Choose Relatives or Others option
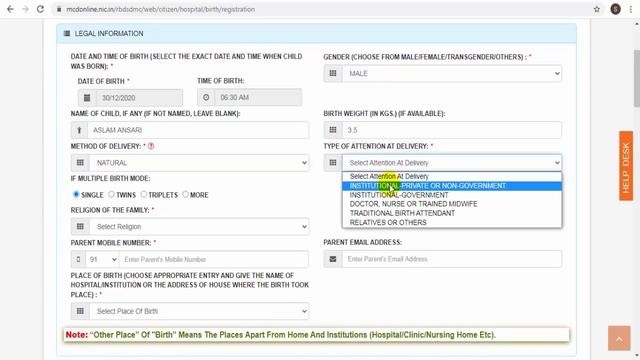Screen dimensions: 640x360 (452, 222)
